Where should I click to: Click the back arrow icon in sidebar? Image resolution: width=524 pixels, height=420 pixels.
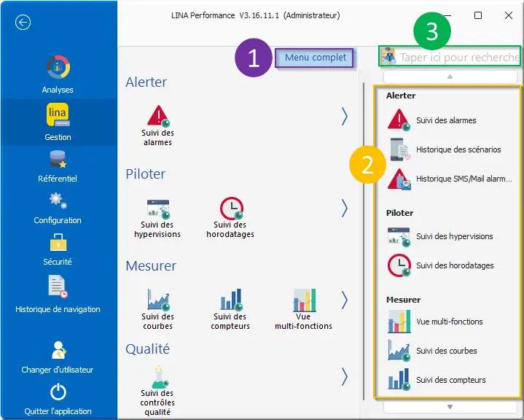pos(23,23)
